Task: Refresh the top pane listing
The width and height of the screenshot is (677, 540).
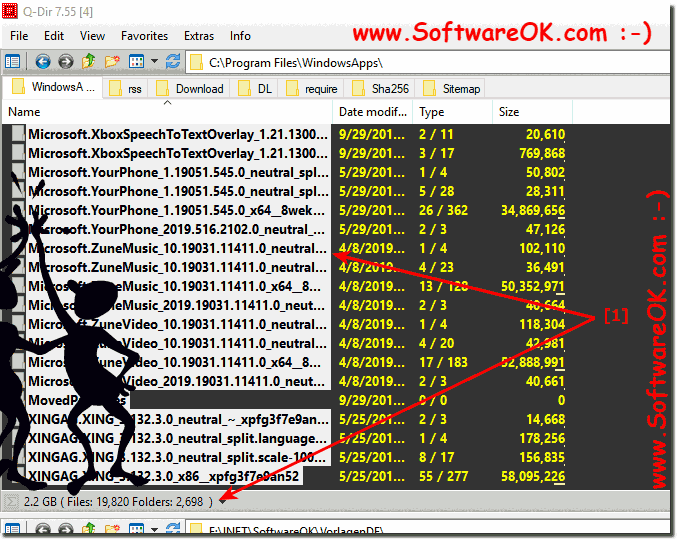Action: click(173, 62)
